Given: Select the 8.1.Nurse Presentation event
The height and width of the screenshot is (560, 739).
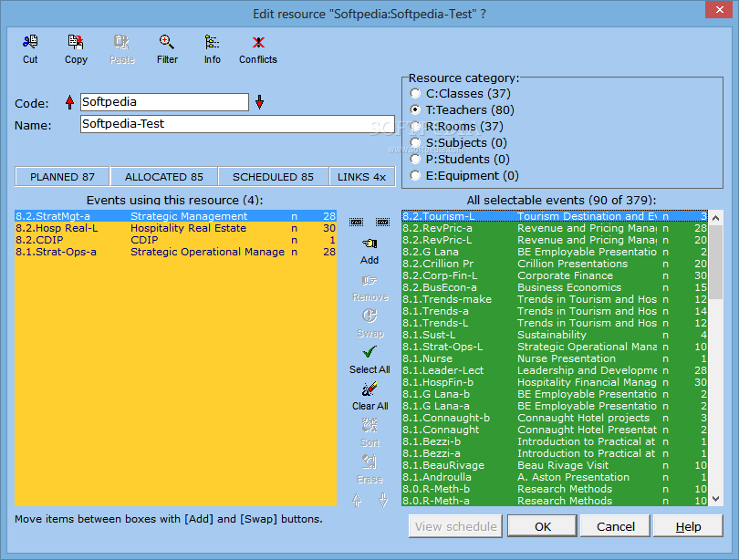Looking at the screenshot, I should click(x=555, y=358).
